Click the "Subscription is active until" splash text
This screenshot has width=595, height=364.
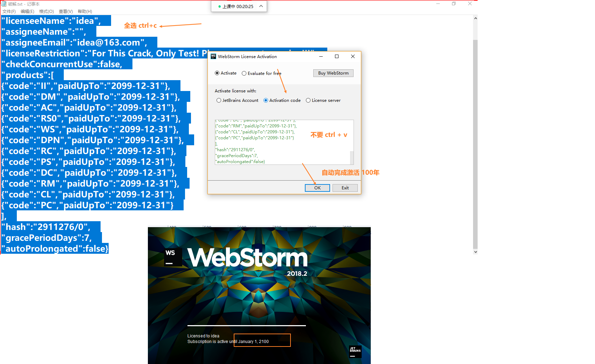tap(212, 342)
